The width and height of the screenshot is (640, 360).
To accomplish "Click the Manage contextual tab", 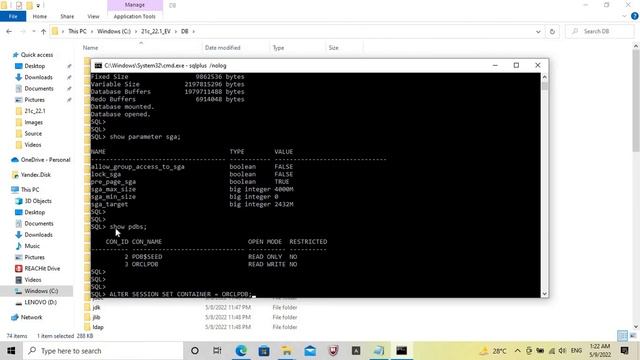I will click(135, 5).
